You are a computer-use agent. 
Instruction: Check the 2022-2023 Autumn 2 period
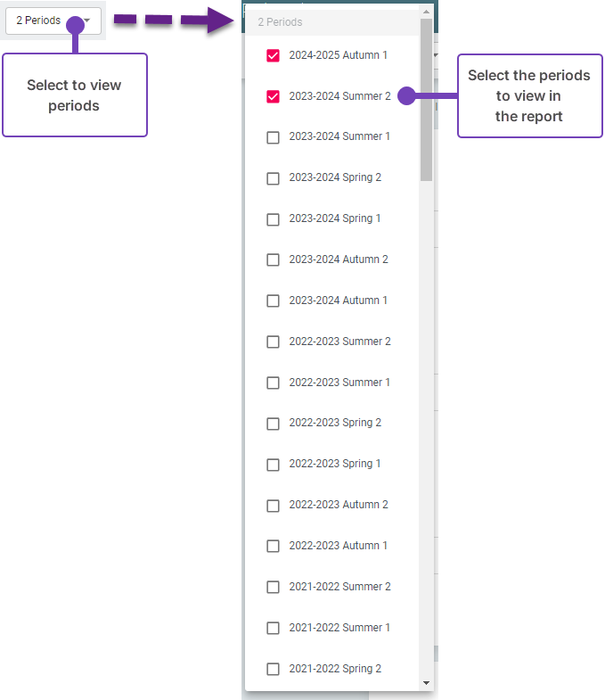click(x=274, y=506)
